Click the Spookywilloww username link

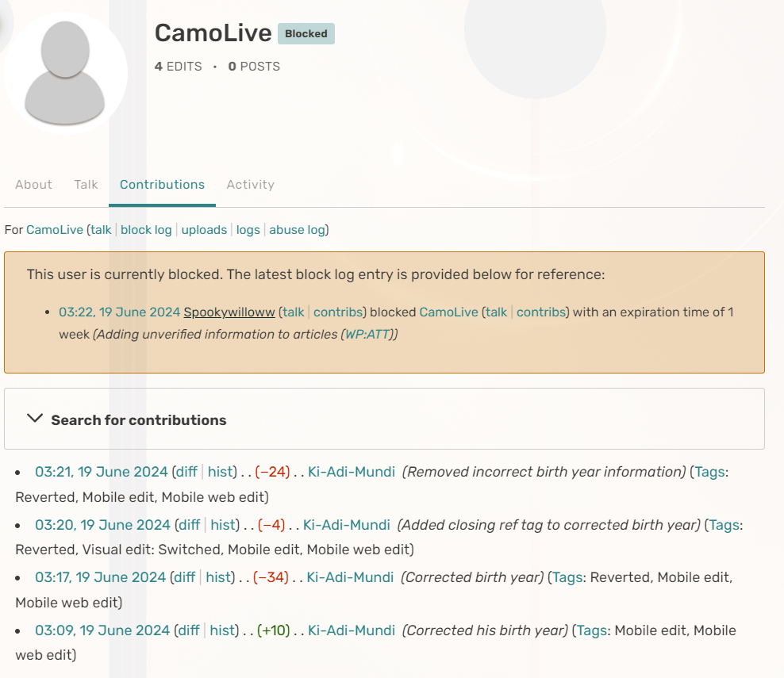(x=229, y=312)
